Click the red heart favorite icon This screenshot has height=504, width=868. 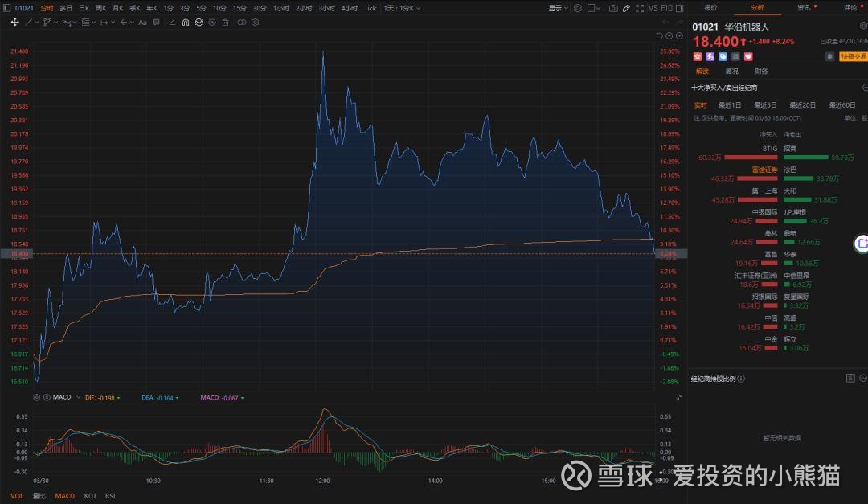coord(748,56)
